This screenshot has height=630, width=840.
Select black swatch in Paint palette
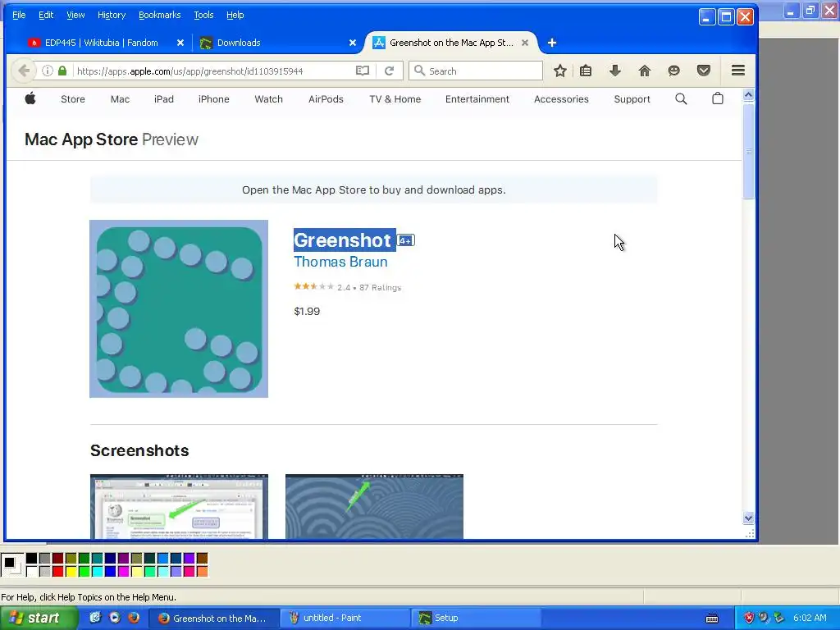(32, 559)
